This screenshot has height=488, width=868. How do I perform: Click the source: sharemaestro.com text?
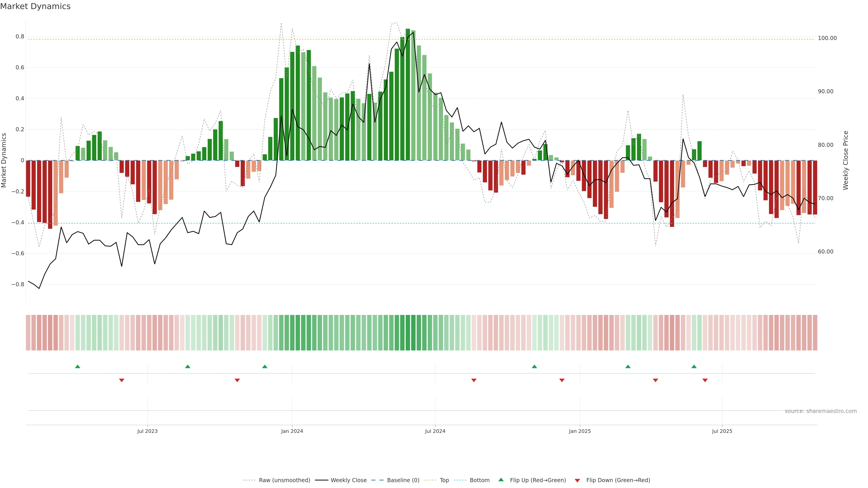pos(821,411)
